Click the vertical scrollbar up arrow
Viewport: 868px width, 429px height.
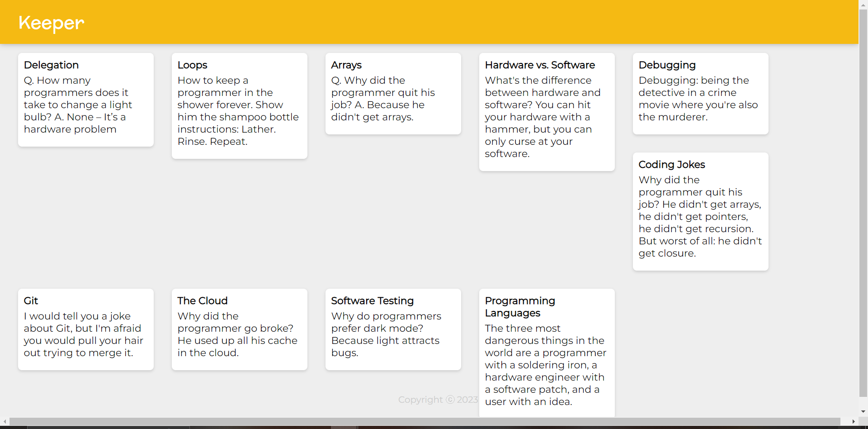(863, 5)
